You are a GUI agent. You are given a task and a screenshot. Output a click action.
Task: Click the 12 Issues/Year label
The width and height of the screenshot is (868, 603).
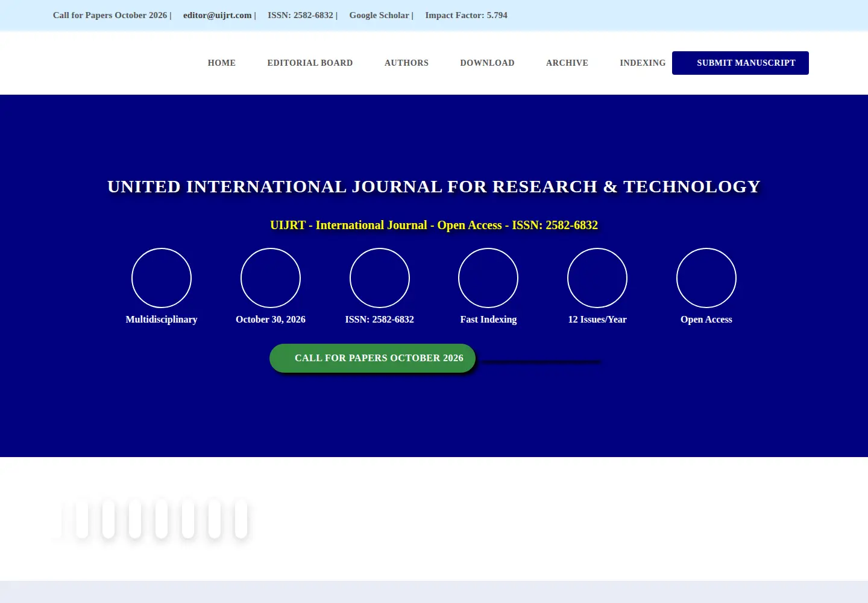597,320
